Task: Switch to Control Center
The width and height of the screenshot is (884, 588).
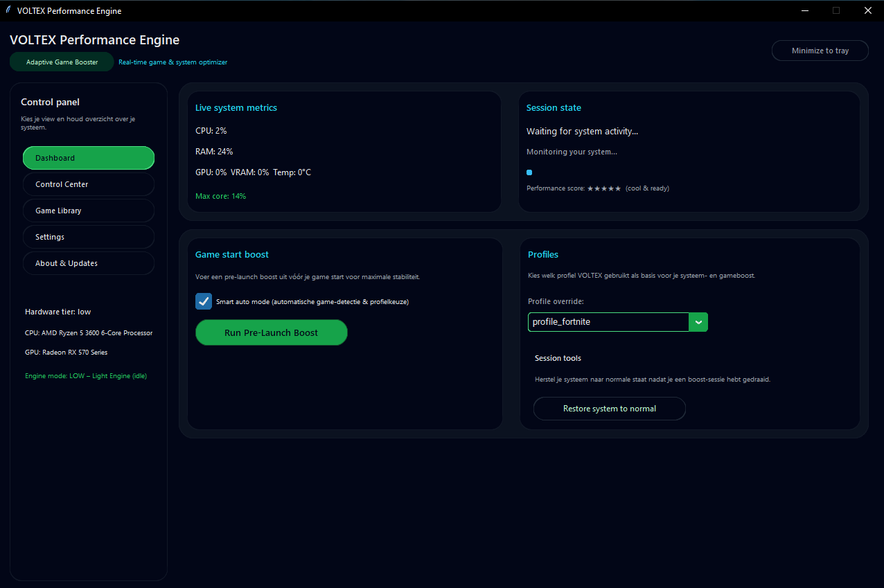Action: (89, 184)
